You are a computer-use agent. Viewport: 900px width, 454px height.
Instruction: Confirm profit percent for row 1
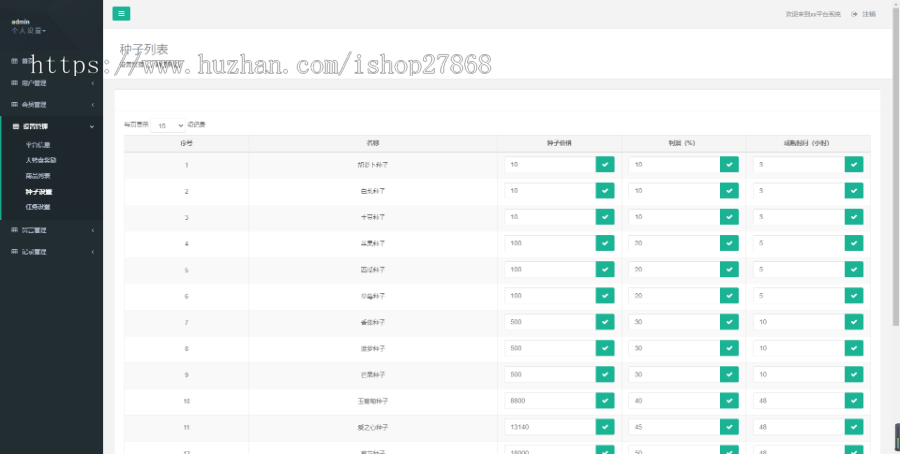729,164
